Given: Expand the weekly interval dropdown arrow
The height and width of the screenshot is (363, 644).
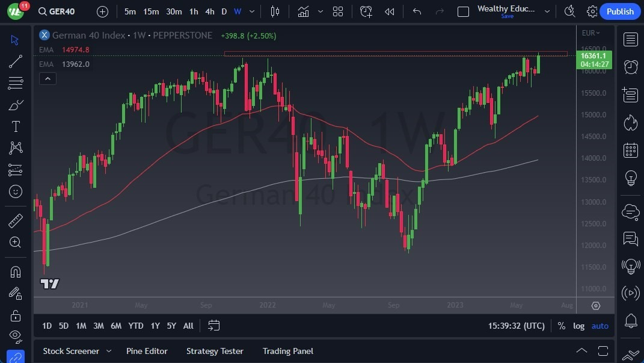Looking at the screenshot, I should tap(251, 11).
